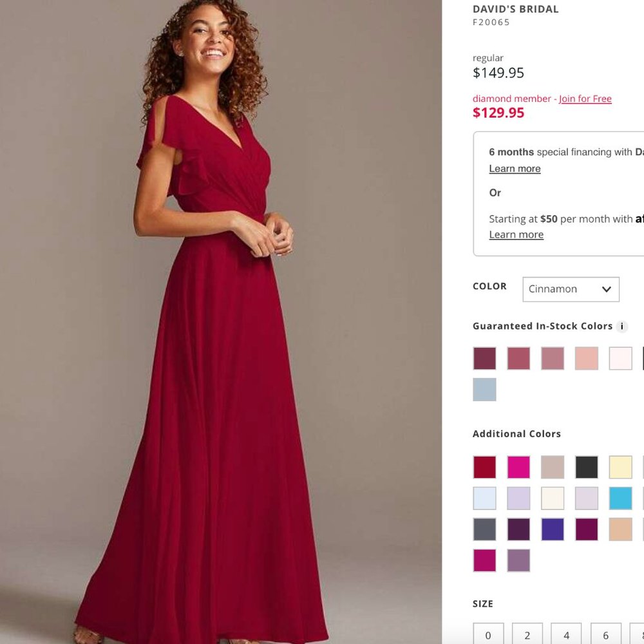The height and width of the screenshot is (644, 644).
Task: Select size 0 for the dress
Action: click(488, 634)
